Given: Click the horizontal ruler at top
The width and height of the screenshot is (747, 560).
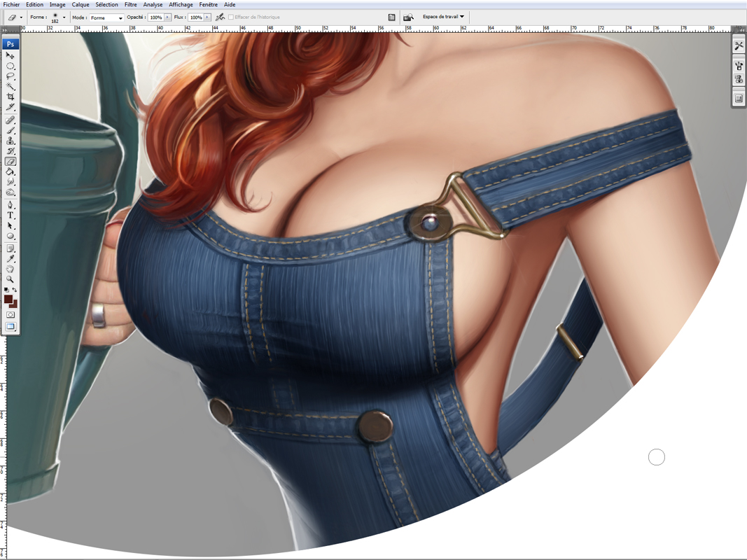Looking at the screenshot, I should [x=377, y=29].
